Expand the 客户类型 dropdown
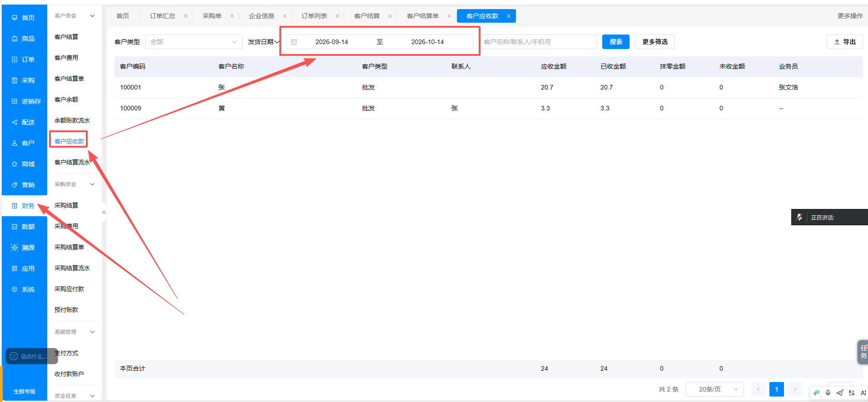Viewport: 868px width, 402px height. (194, 42)
